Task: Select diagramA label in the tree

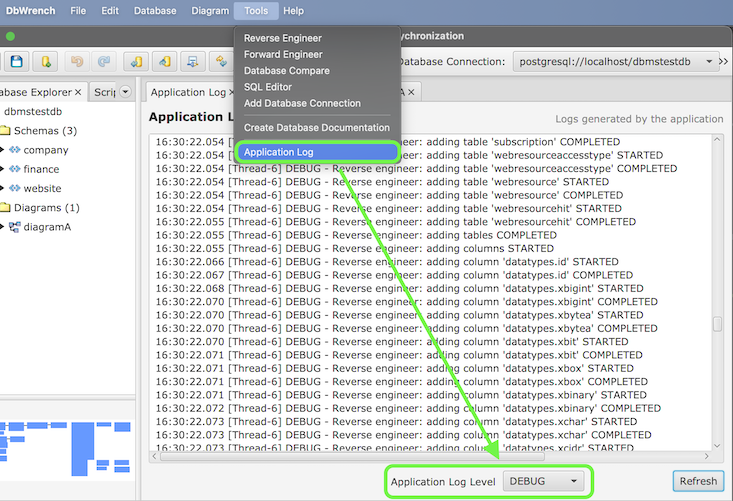Action: pyautogui.click(x=47, y=227)
